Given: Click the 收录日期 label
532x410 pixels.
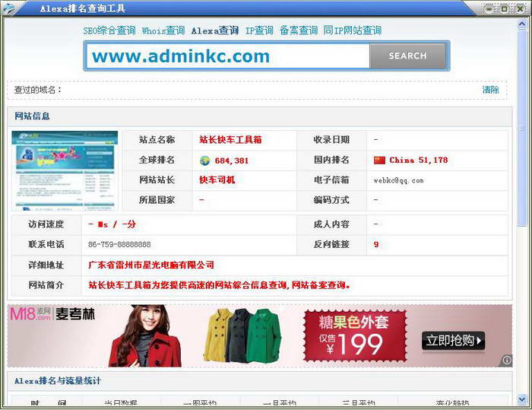Looking at the screenshot, I should [x=331, y=140].
